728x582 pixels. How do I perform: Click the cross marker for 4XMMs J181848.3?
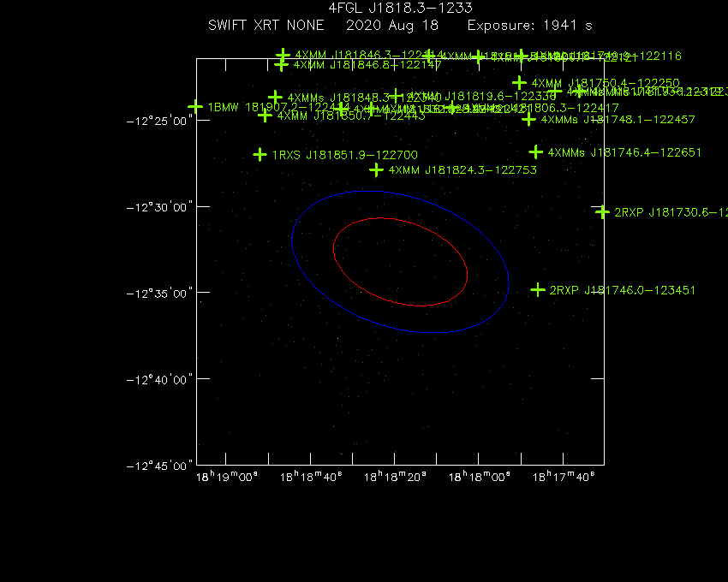275,97
